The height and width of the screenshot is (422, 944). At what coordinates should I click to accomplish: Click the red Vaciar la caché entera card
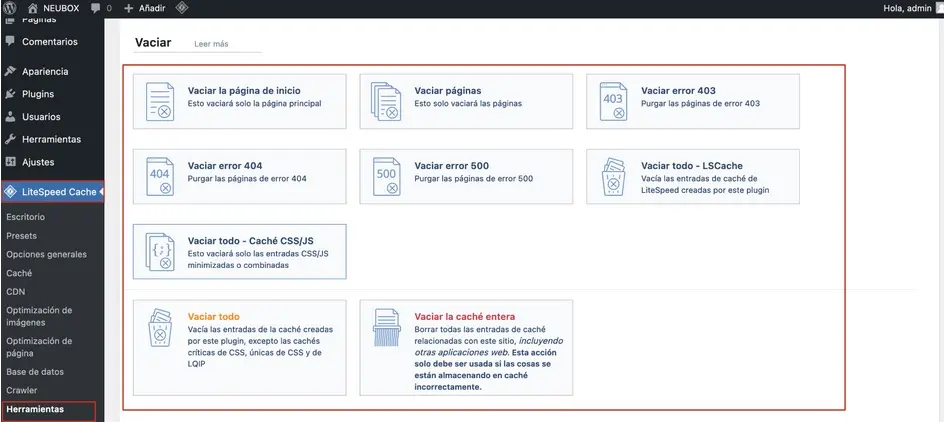pos(466,347)
